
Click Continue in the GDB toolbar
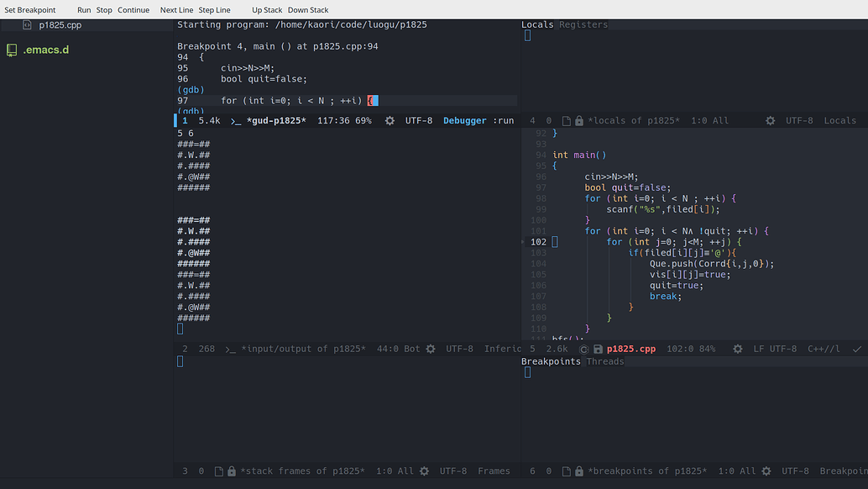[133, 9]
